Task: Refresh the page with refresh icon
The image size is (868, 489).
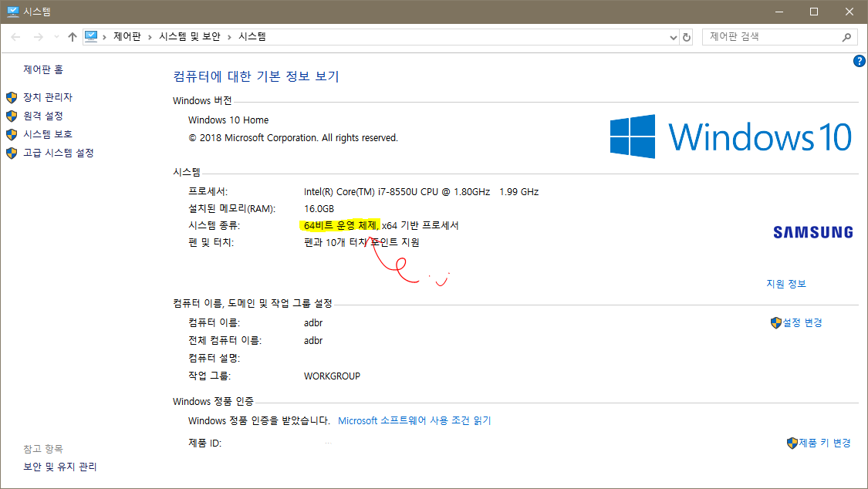Action: 687,37
